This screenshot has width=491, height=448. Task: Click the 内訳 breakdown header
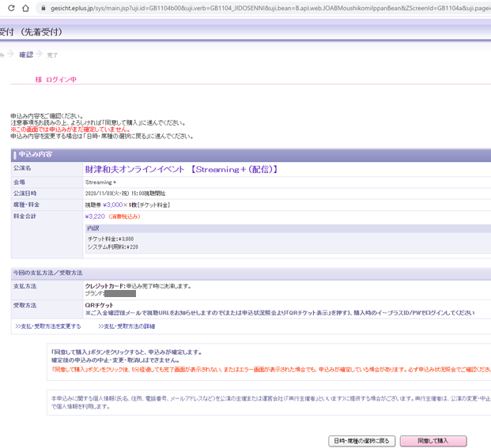click(94, 228)
